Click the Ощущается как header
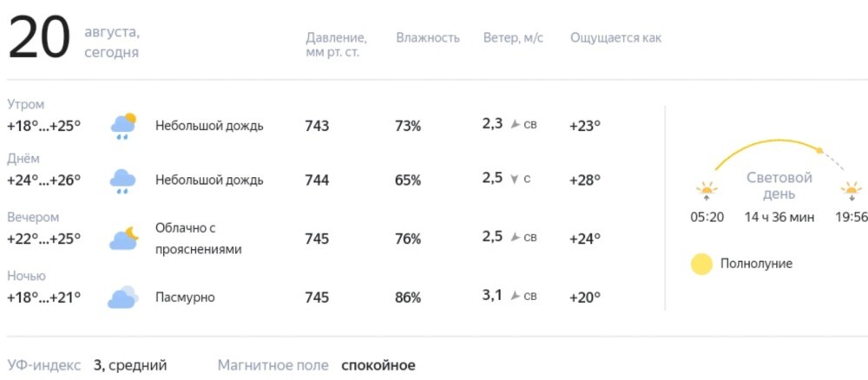The height and width of the screenshot is (380, 868). (615, 38)
